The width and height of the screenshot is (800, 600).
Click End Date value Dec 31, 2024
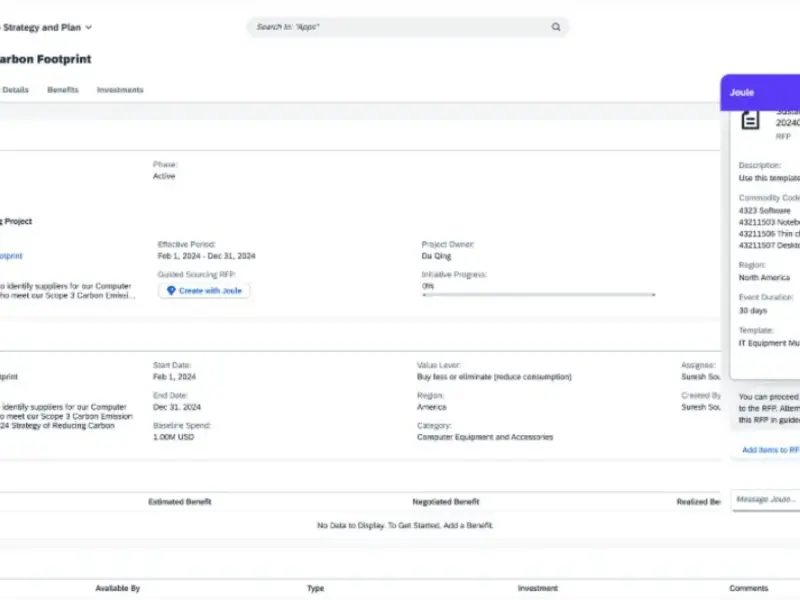pos(177,407)
